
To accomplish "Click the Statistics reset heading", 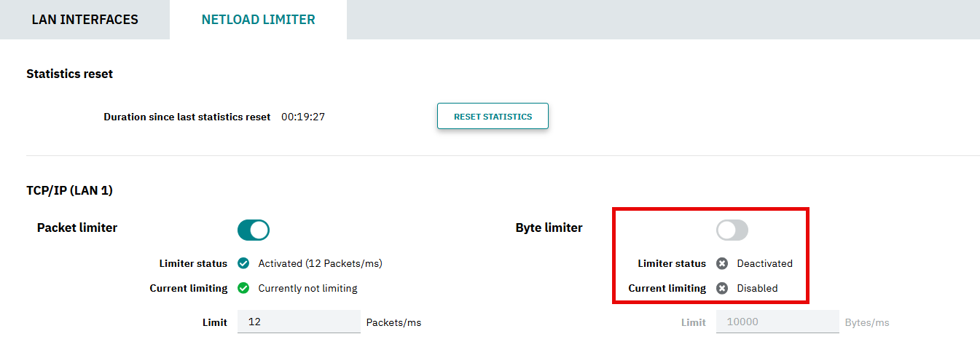I will tap(69, 74).
